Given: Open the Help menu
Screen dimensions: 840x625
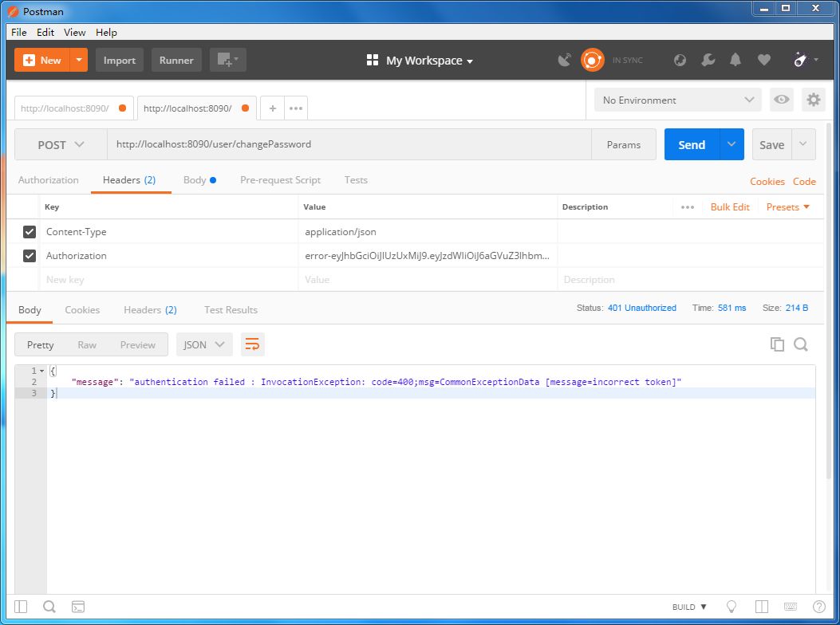Looking at the screenshot, I should pyautogui.click(x=106, y=32).
